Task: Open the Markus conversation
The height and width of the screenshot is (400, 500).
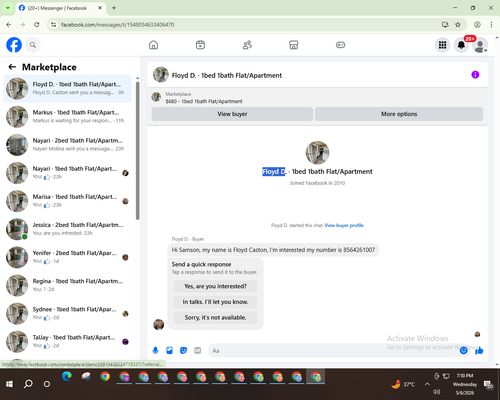Action: click(67, 117)
